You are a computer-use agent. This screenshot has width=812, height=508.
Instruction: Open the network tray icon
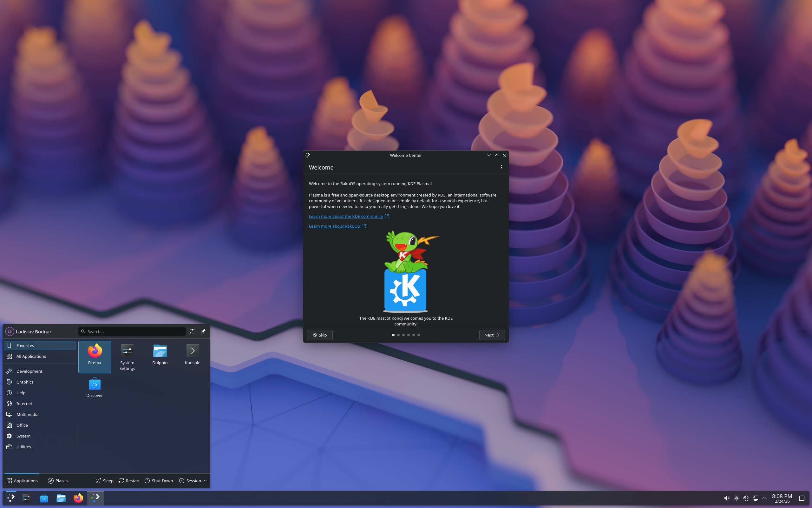click(746, 498)
